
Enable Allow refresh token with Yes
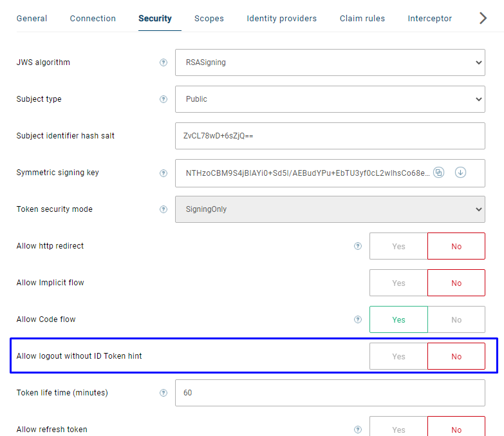(398, 426)
